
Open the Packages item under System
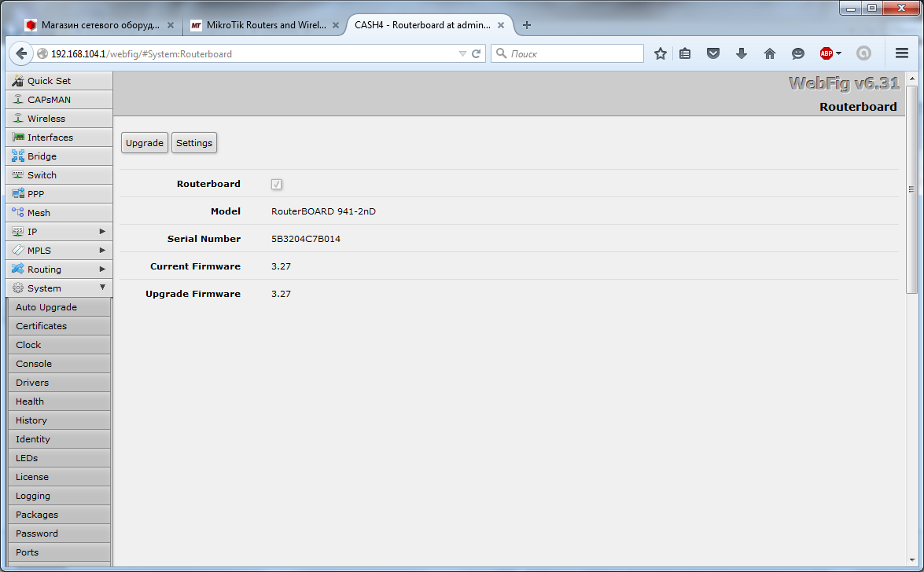(x=37, y=515)
